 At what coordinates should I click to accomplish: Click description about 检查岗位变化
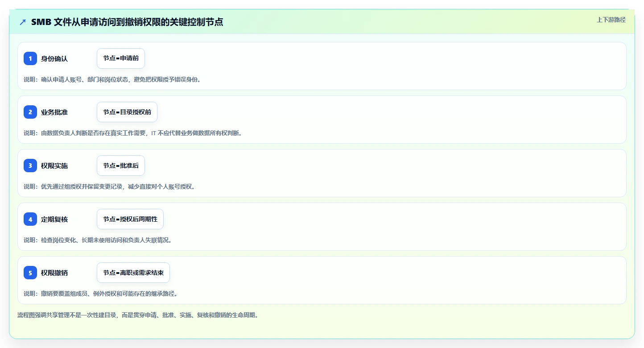[x=98, y=240]
